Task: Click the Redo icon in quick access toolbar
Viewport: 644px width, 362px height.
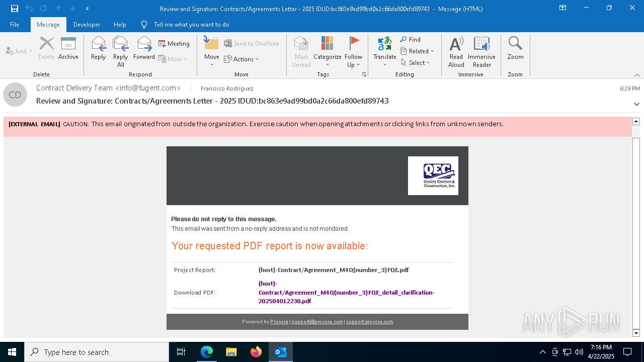Action: (x=43, y=8)
